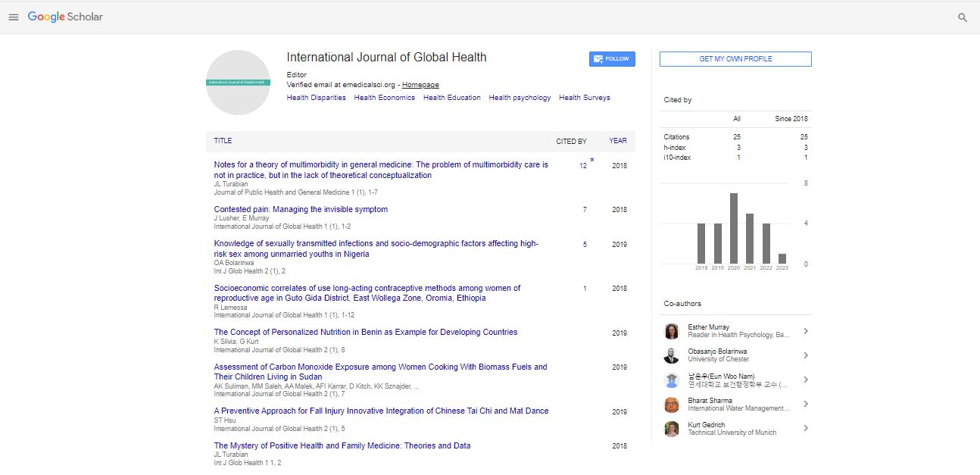Click asterisk next to 12 citations
980x475 pixels.
[591, 161]
